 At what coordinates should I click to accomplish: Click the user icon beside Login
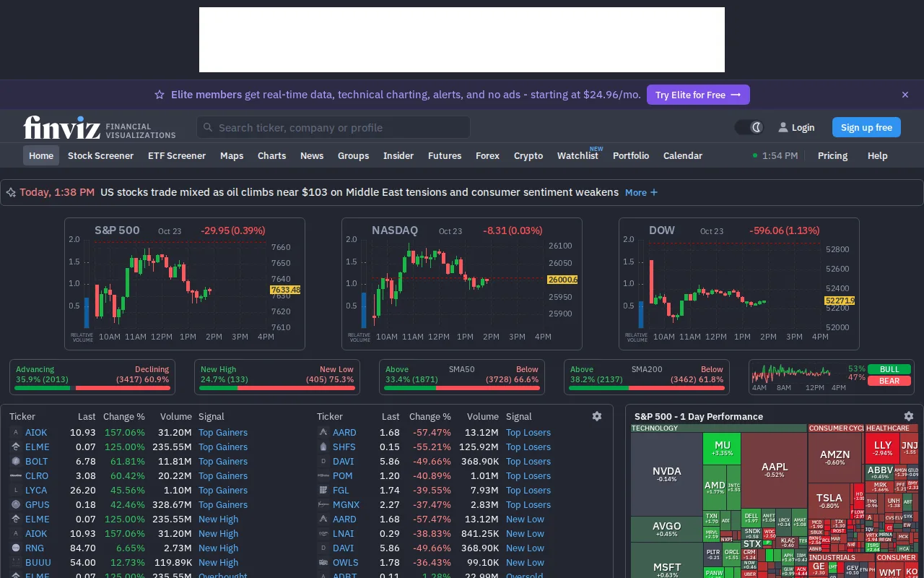point(783,127)
